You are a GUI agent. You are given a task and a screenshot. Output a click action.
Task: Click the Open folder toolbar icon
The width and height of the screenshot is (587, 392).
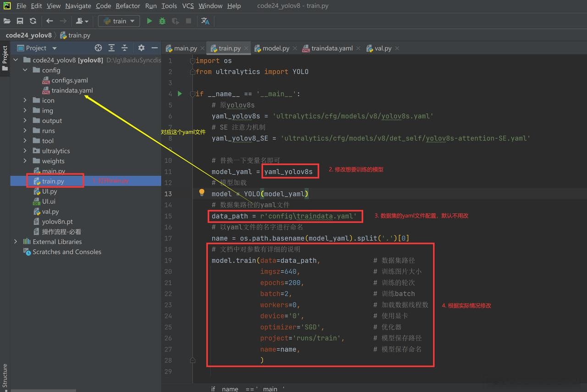click(x=7, y=21)
